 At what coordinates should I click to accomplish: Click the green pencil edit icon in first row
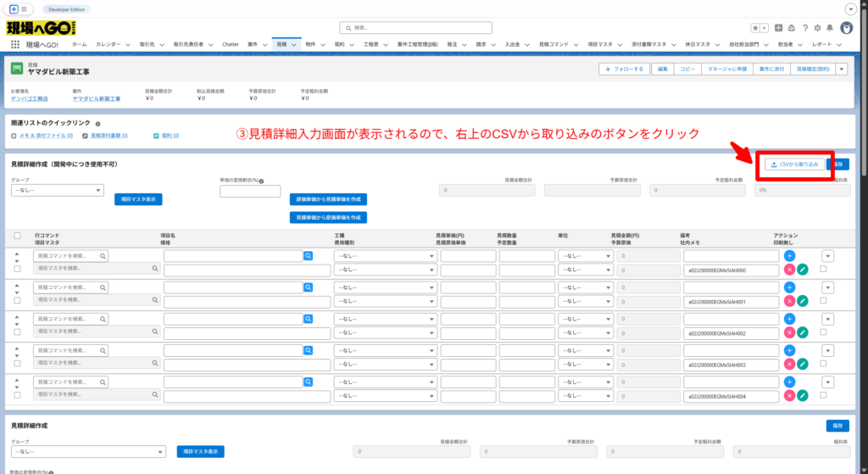(802, 270)
